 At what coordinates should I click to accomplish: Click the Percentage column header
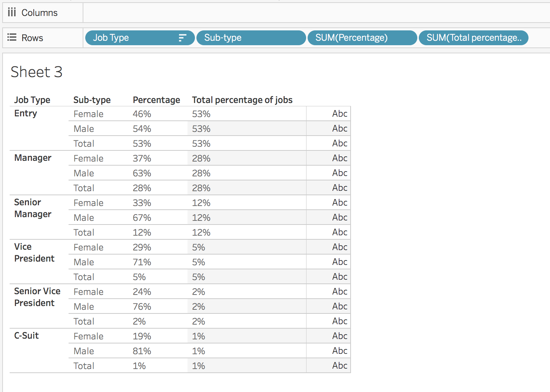pyautogui.click(x=156, y=100)
